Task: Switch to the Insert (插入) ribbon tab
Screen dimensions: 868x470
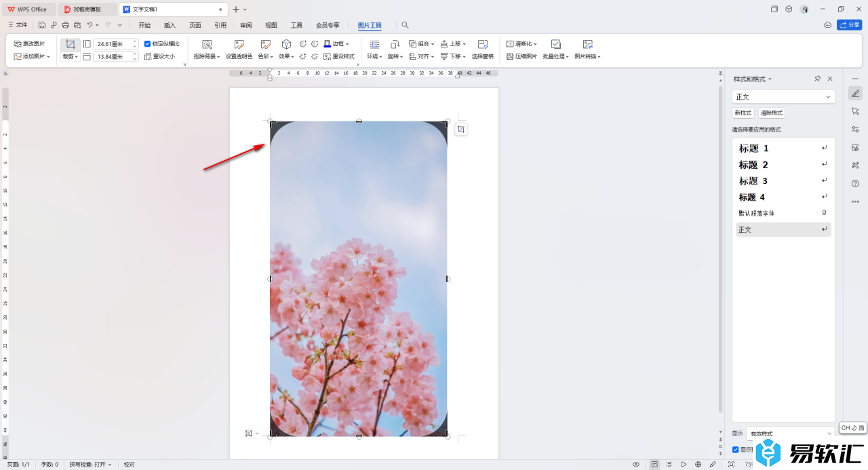Action: pyautogui.click(x=170, y=25)
